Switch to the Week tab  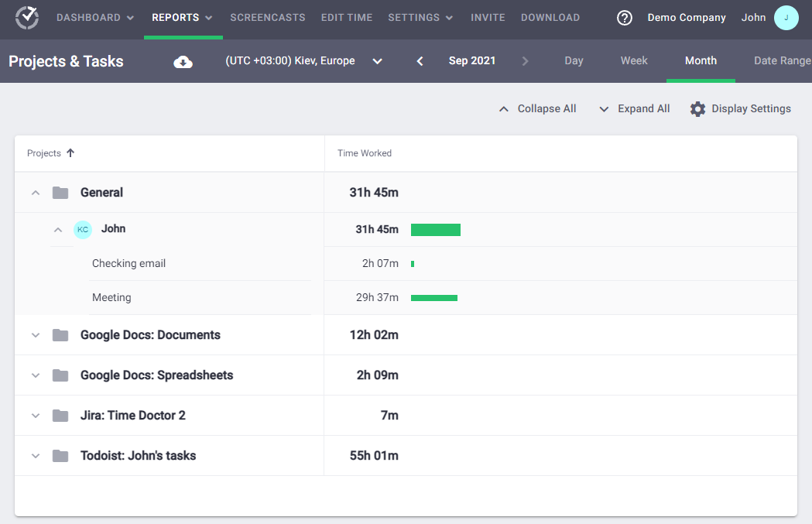(633, 61)
